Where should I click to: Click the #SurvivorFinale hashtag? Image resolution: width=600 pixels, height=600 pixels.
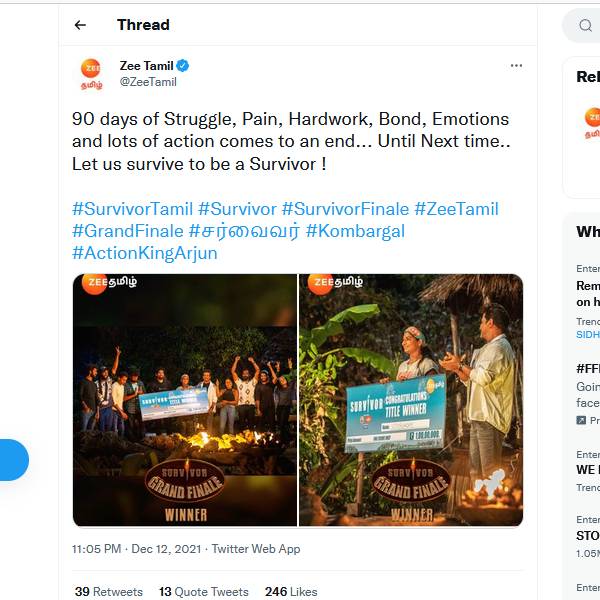click(345, 209)
